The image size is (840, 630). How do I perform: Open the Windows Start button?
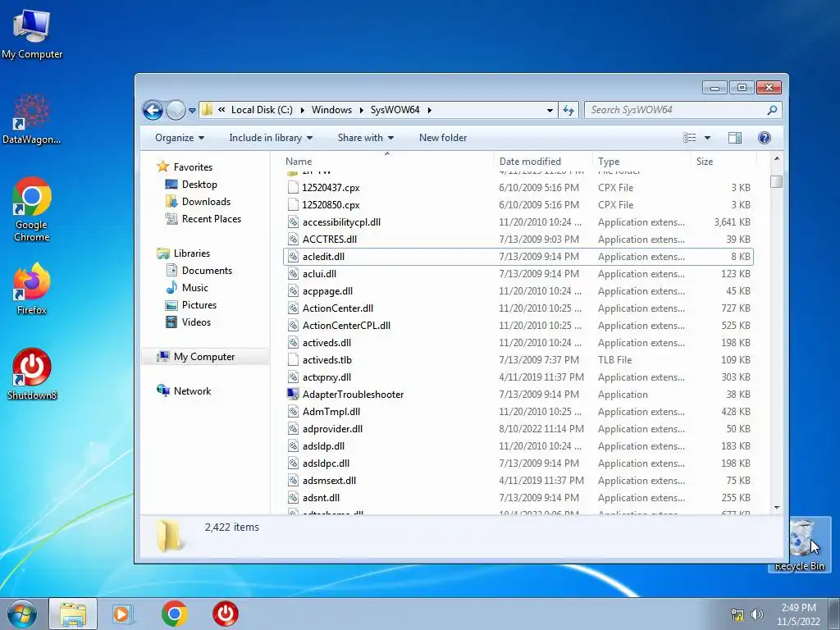(22, 614)
